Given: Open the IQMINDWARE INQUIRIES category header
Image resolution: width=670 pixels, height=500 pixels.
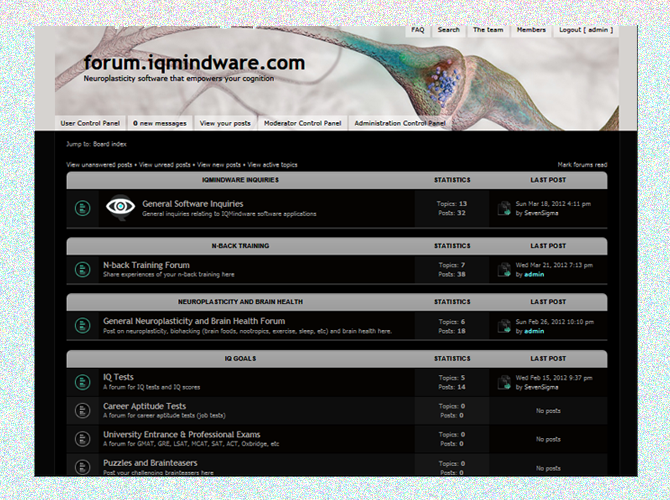Looking at the screenshot, I should pyautogui.click(x=241, y=180).
